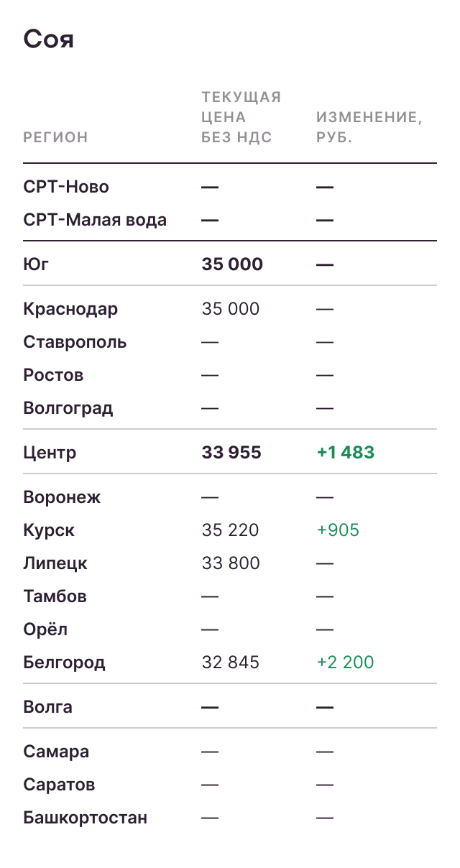Select the СРТ-Малая вода row label
Viewport: 460px width, 868px height.
tap(95, 220)
